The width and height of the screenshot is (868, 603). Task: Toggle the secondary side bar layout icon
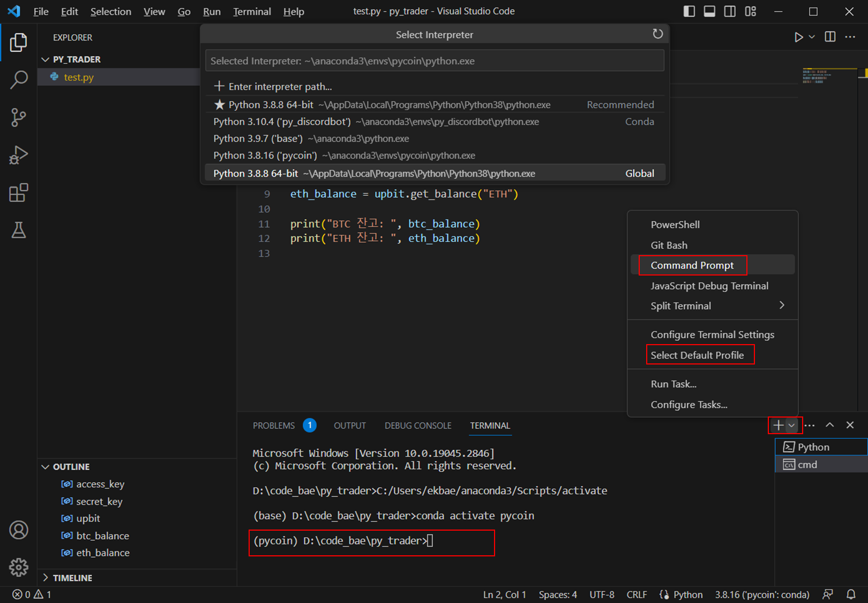click(730, 11)
